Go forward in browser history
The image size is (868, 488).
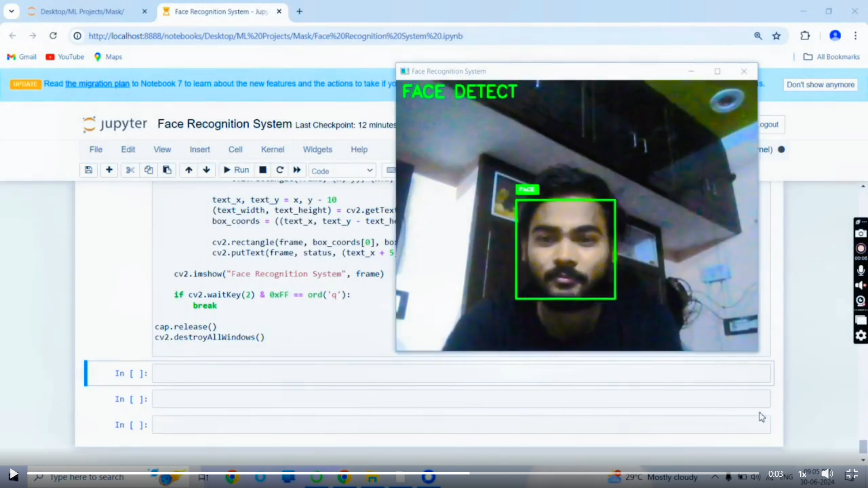33,36
